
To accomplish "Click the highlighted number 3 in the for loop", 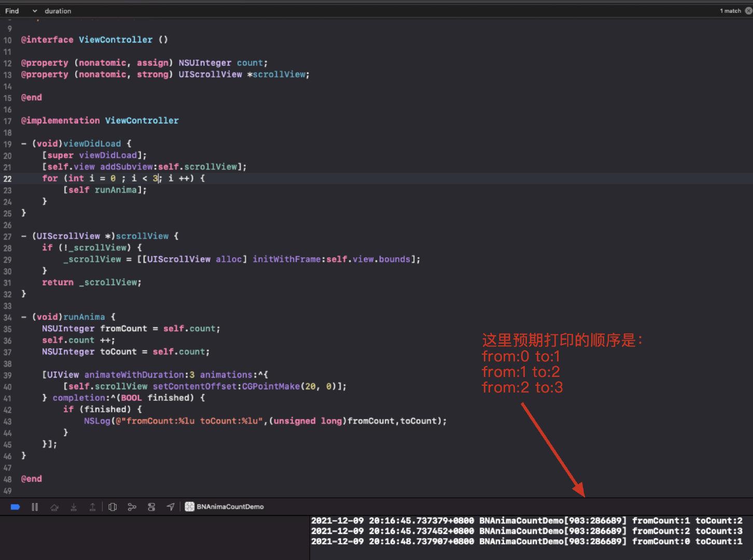I will tap(154, 178).
